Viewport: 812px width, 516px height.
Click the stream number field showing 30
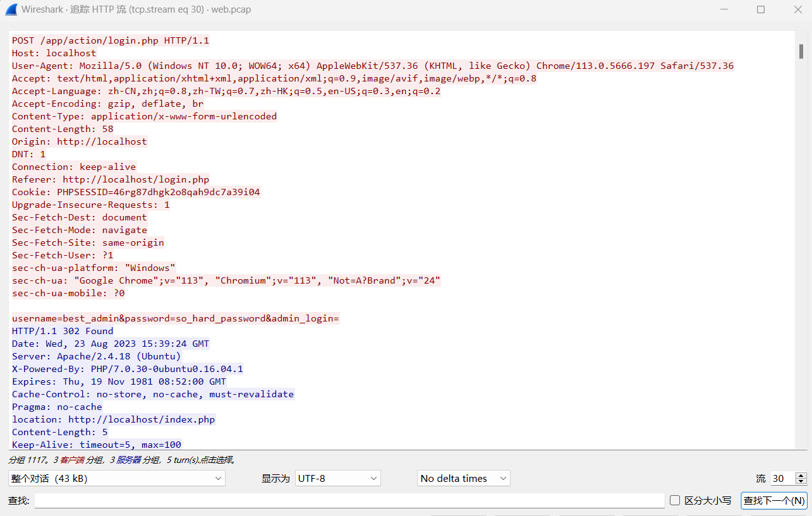click(782, 478)
